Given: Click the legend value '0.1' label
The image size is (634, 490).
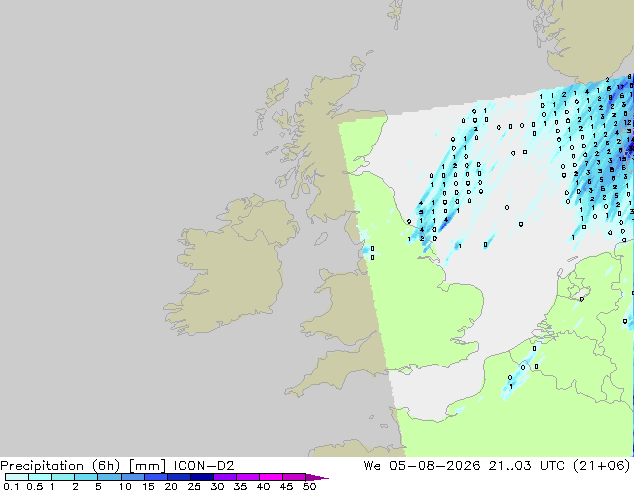Looking at the screenshot, I should click(11, 486).
